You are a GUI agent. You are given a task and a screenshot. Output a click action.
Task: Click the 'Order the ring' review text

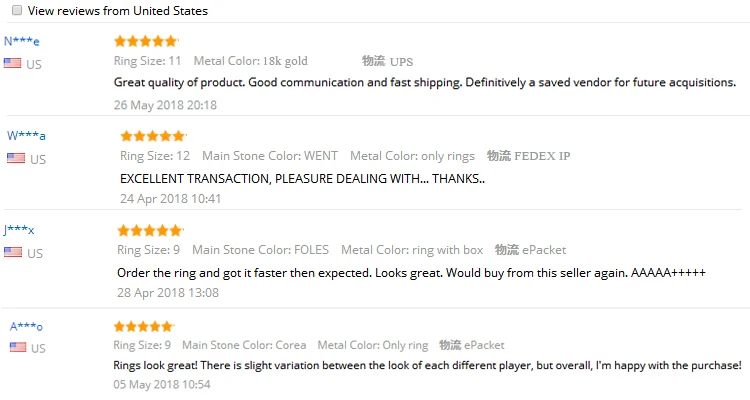tap(412, 272)
